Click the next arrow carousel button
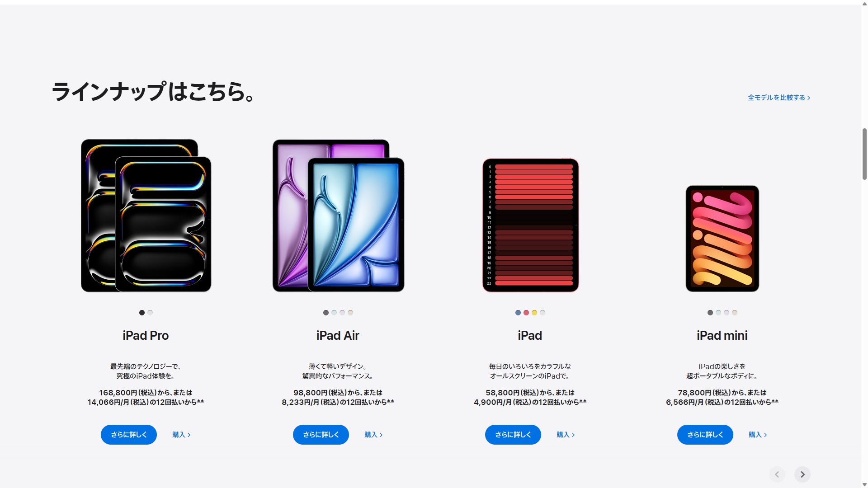Screen dimensions: 868x488 tap(802, 474)
